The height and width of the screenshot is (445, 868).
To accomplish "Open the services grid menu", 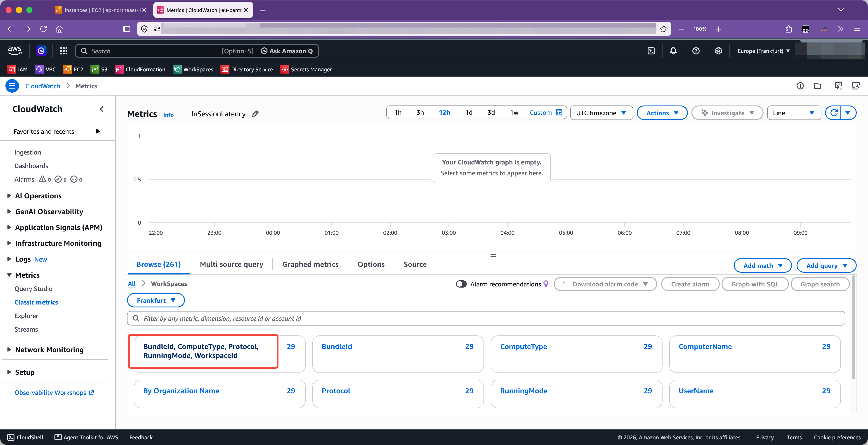I will pos(64,51).
